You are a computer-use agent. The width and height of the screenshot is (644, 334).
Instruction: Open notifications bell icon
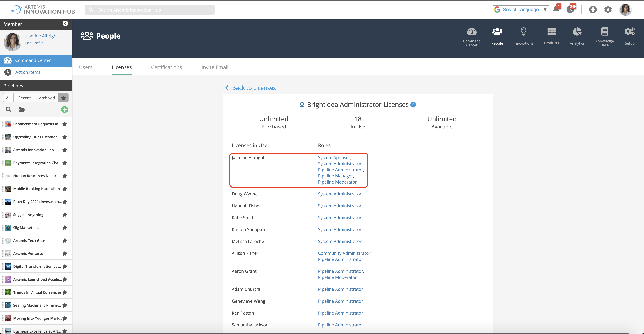click(556, 10)
